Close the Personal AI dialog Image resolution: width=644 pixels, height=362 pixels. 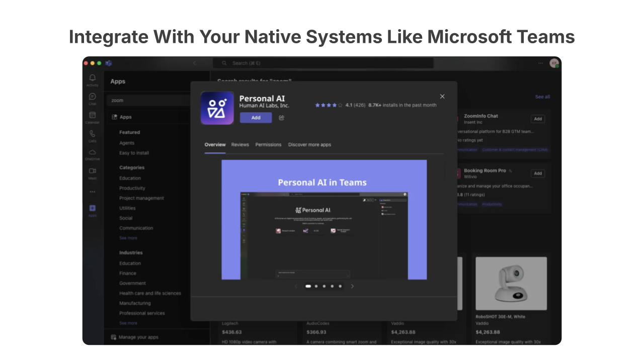(442, 96)
